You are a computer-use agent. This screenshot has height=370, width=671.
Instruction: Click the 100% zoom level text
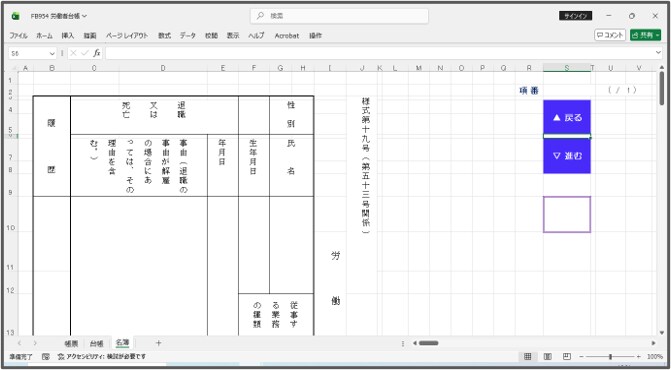click(x=655, y=356)
